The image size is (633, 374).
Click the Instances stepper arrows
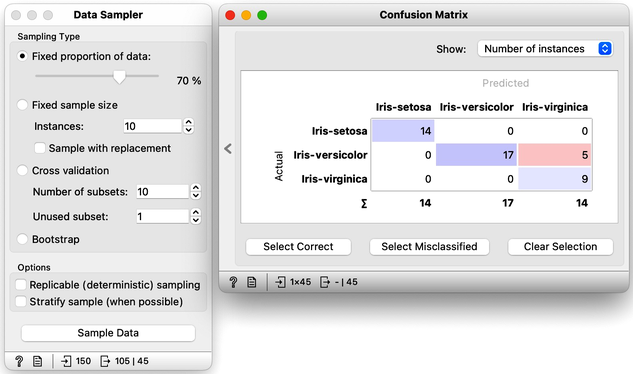pos(189,126)
